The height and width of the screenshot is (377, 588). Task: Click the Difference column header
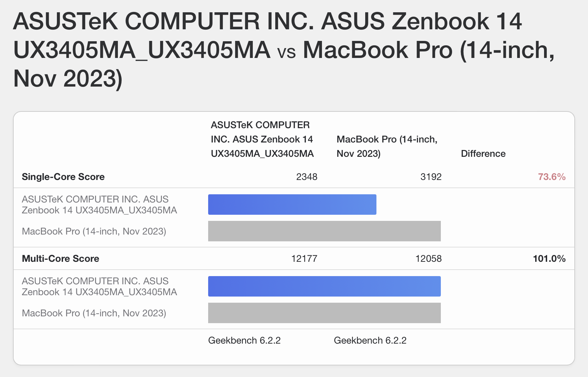(483, 153)
